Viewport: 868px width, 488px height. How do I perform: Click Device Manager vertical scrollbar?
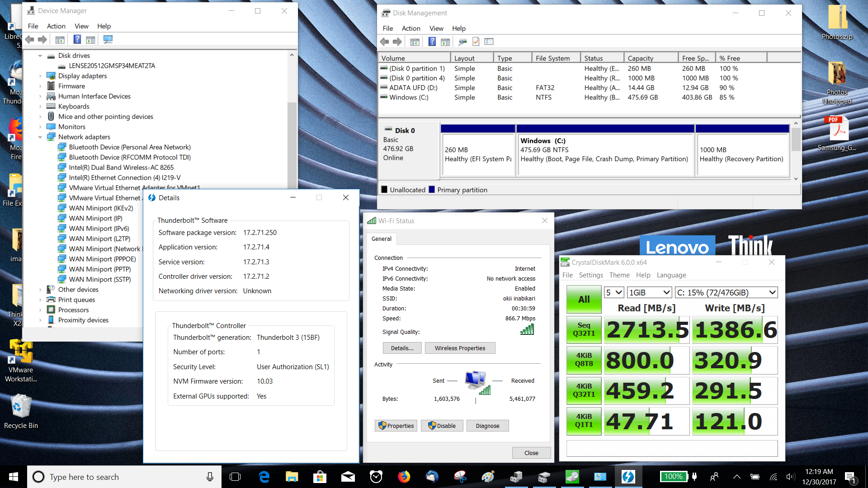point(292,145)
